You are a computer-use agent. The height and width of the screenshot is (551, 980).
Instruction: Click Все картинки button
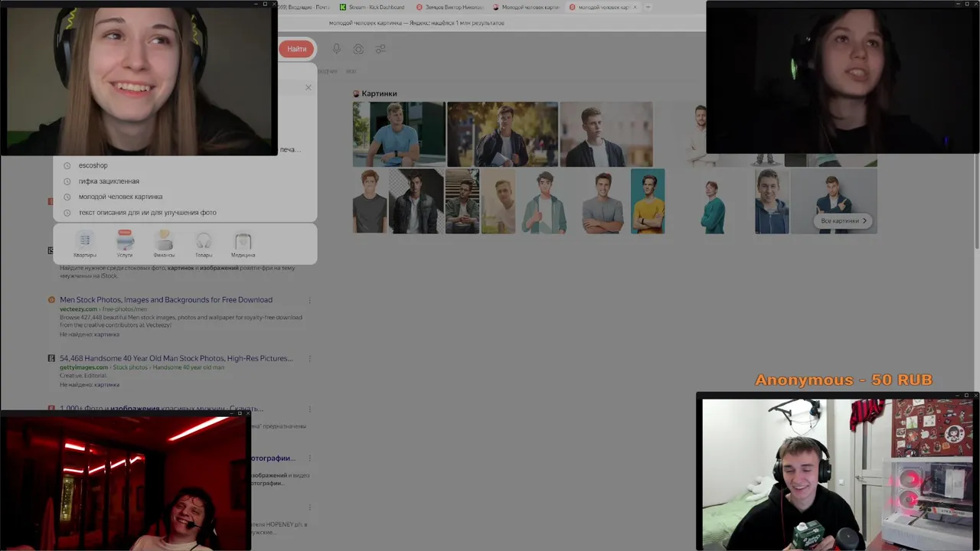coord(844,220)
